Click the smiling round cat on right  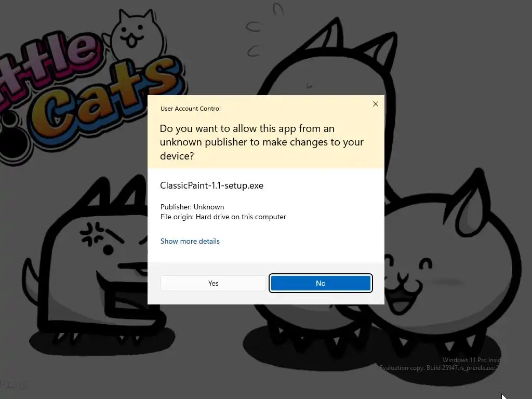(x=451, y=258)
